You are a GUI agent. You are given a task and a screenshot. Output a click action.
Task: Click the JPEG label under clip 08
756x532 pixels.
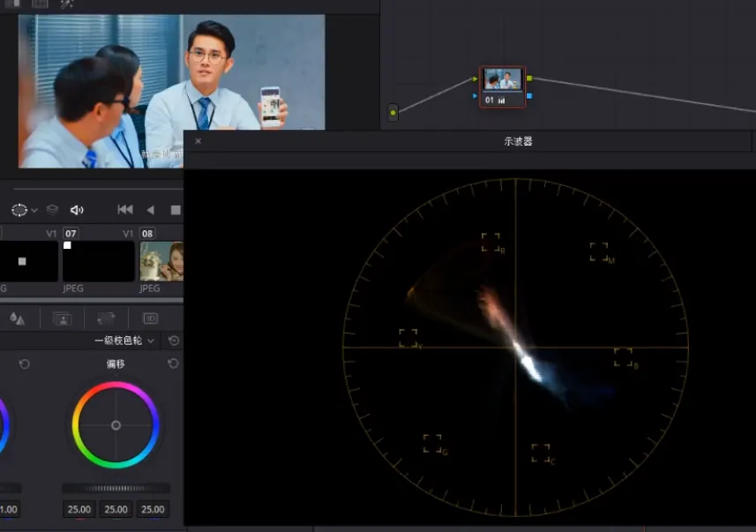tap(150, 288)
